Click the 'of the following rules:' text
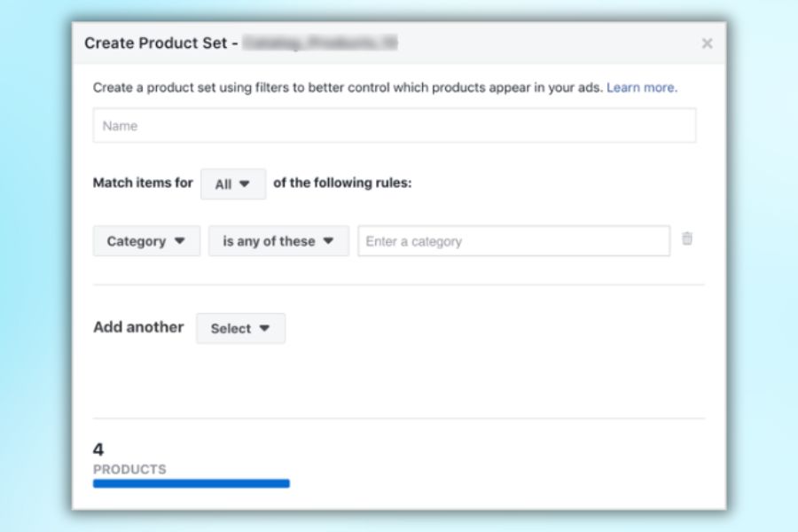 click(x=342, y=184)
